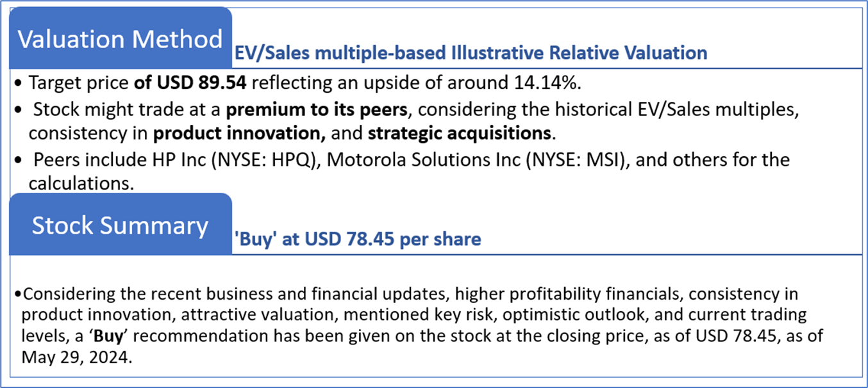Select the 'Buy' at USD 78.45 per share heading
Viewport: 868px width, 388px height.
(357, 239)
